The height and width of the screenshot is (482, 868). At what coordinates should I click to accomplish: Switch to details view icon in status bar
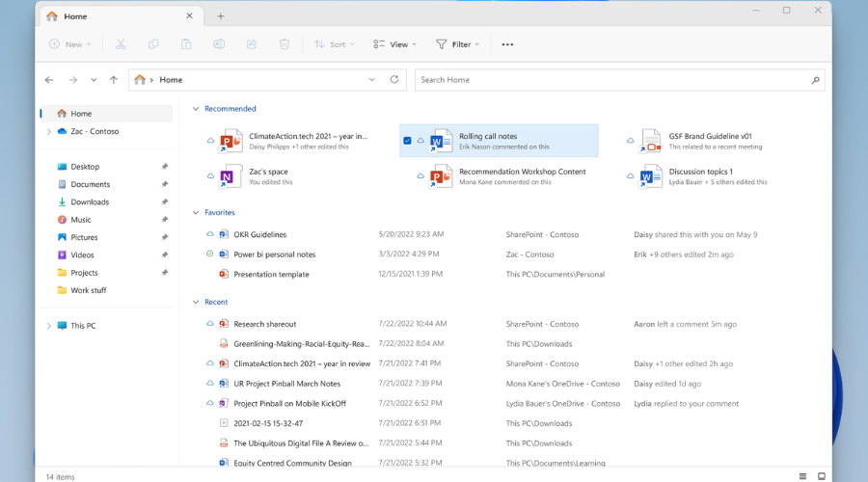coord(802,476)
